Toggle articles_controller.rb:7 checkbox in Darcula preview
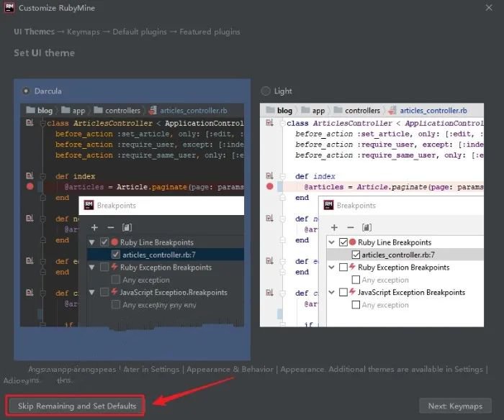This screenshot has height=420, width=504. click(x=115, y=255)
